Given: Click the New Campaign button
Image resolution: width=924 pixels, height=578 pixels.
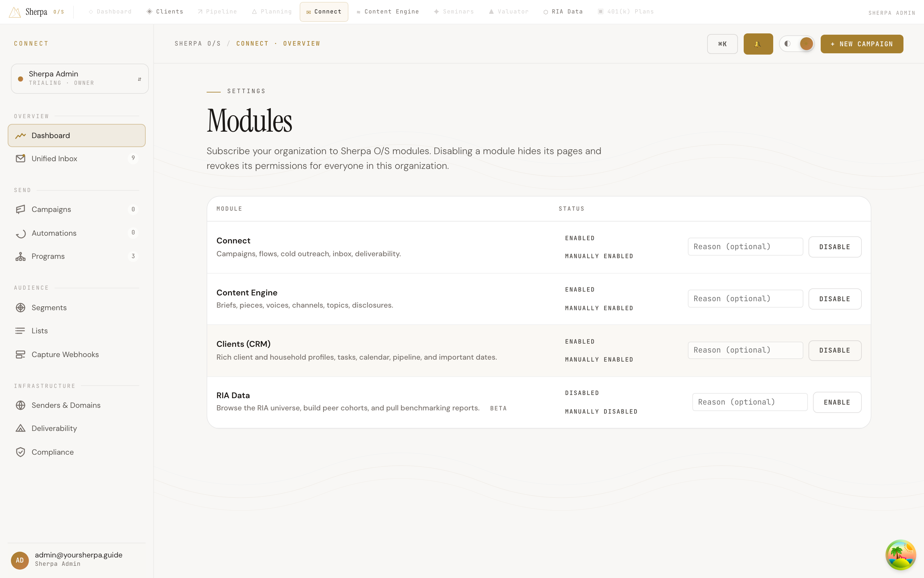Looking at the screenshot, I should tap(862, 44).
